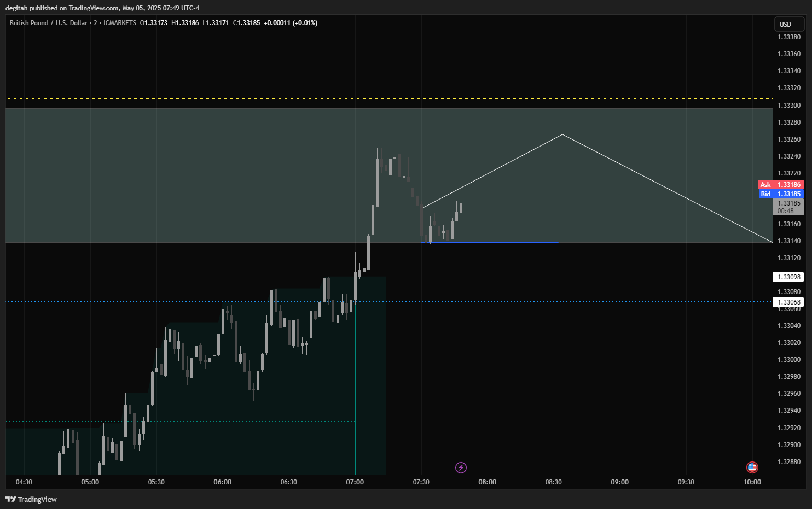This screenshot has height=509, width=812.
Task: Click the 1.33068 price label
Action: point(788,302)
